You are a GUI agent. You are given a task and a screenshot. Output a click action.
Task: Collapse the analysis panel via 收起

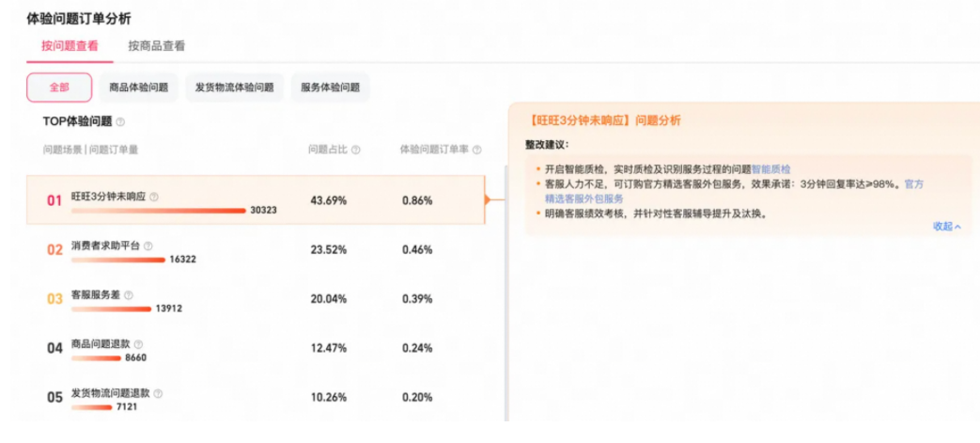947,227
